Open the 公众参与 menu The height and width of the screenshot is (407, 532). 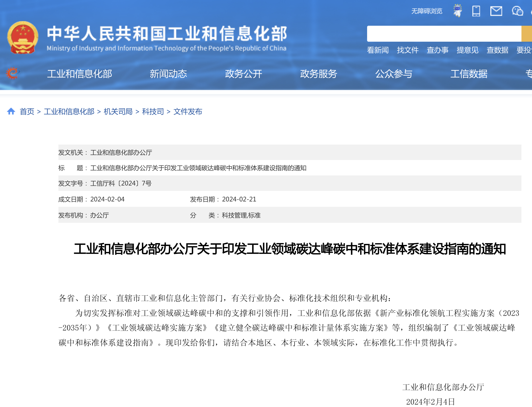[394, 74]
